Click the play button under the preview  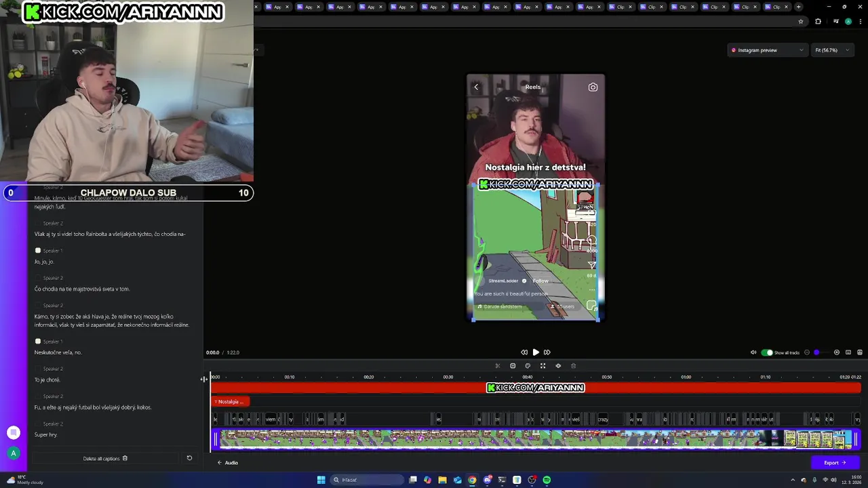coord(536,352)
